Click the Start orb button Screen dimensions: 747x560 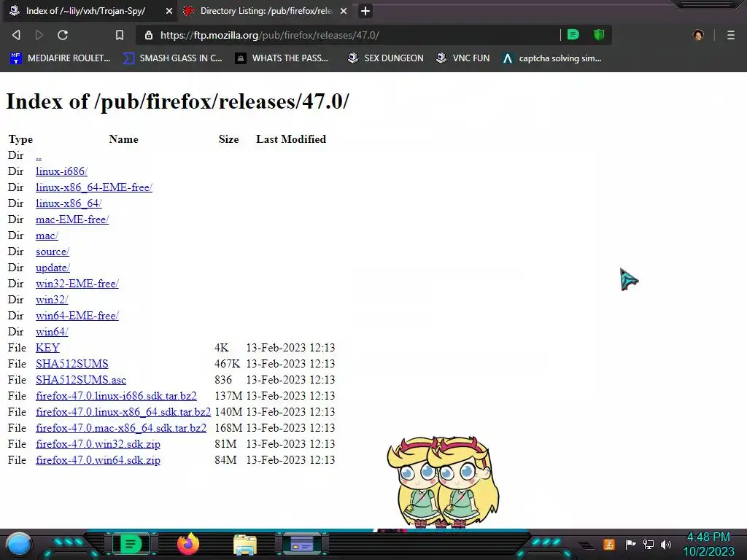click(x=18, y=544)
